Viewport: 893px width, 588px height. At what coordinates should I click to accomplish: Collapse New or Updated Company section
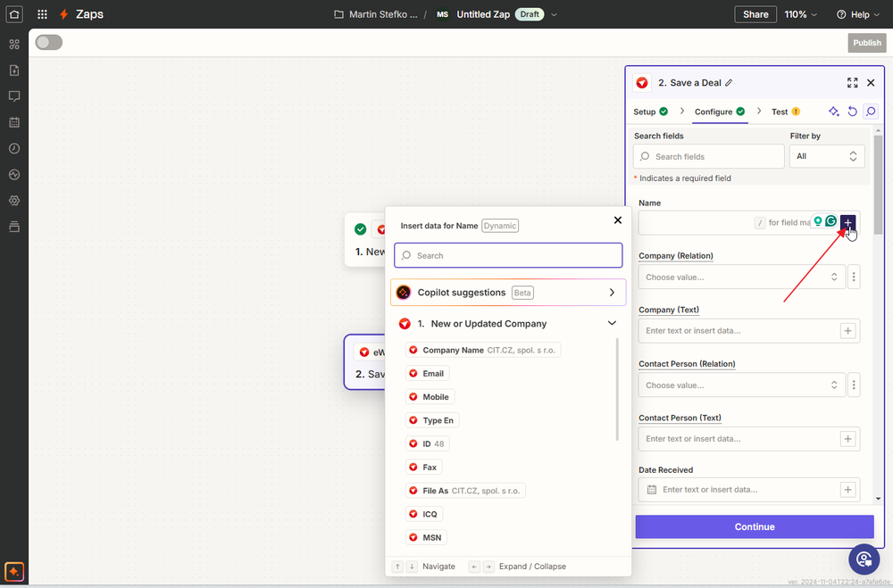[612, 323]
